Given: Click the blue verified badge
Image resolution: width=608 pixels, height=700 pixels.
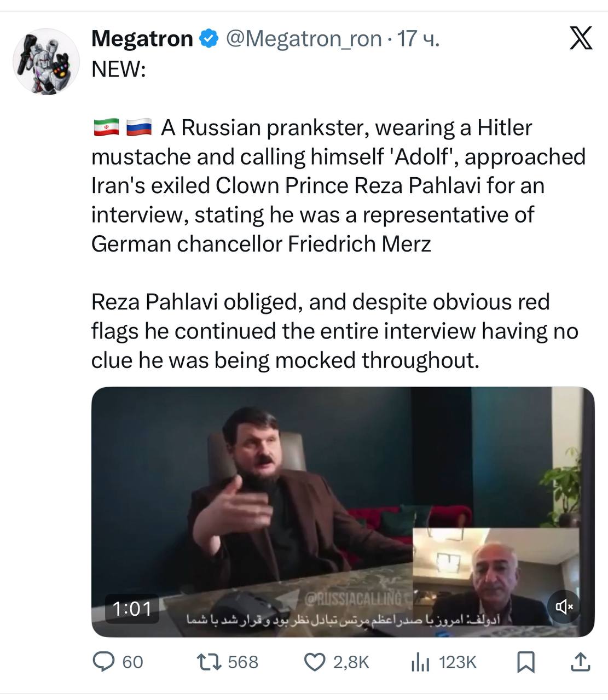Looking at the screenshot, I should [209, 39].
